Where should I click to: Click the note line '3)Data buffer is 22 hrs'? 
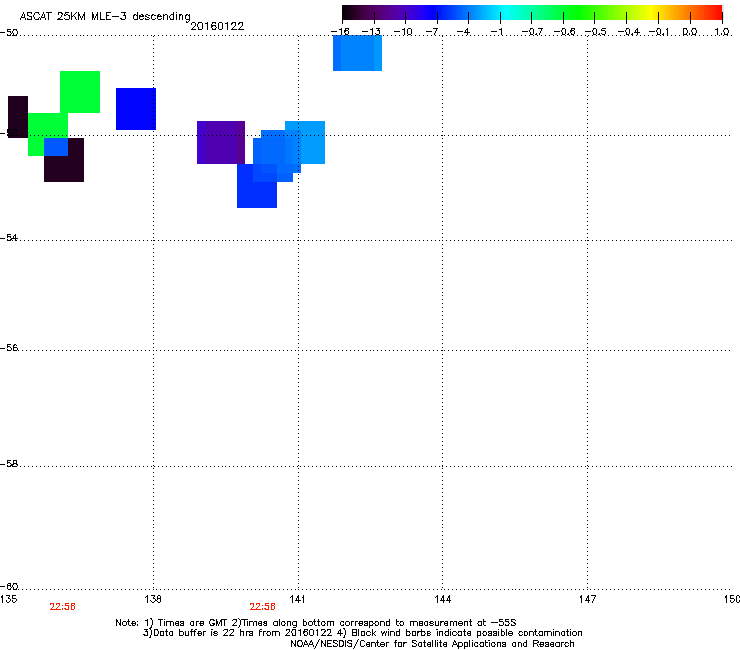[x=362, y=633]
